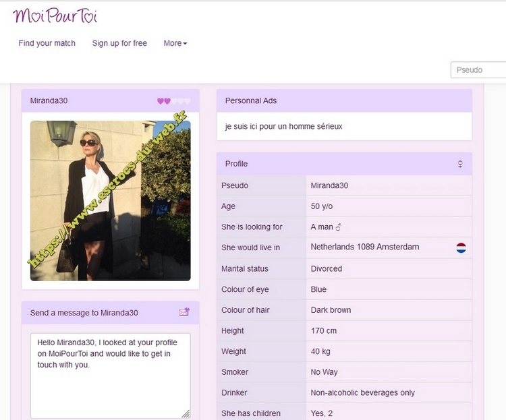
Task: Click the female symbol in Profile header
Action: pos(460,164)
